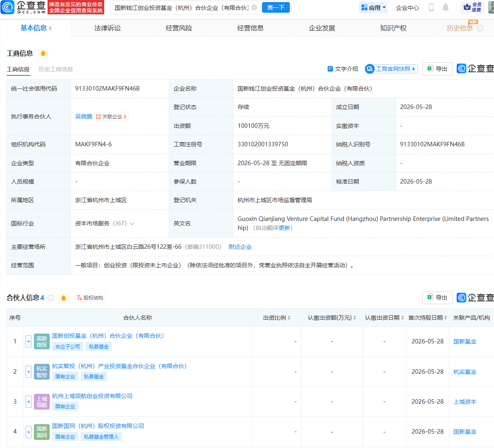Open 关联企业 8 related companies tag
Image resolution: width=494 pixels, height=448 pixels.
(111, 117)
